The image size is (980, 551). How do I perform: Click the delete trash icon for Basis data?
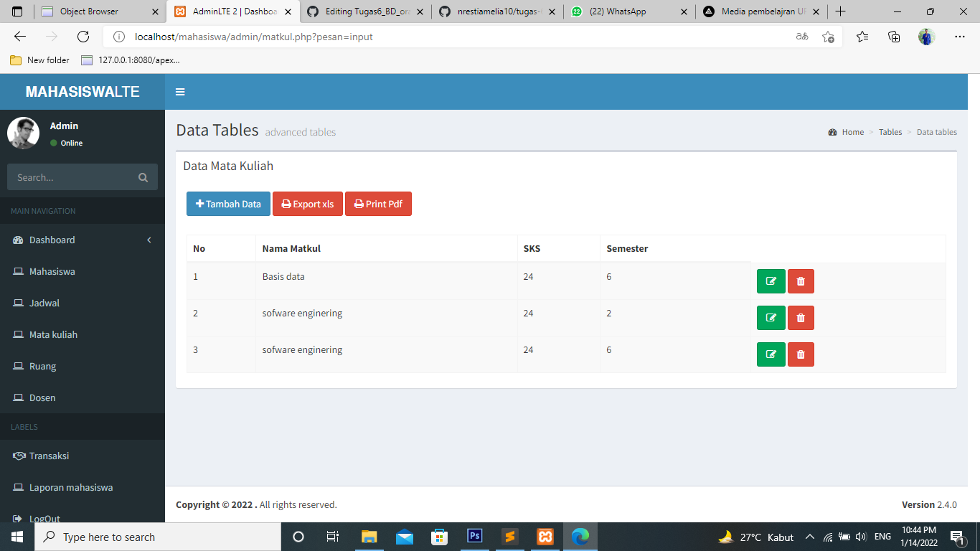coord(800,281)
